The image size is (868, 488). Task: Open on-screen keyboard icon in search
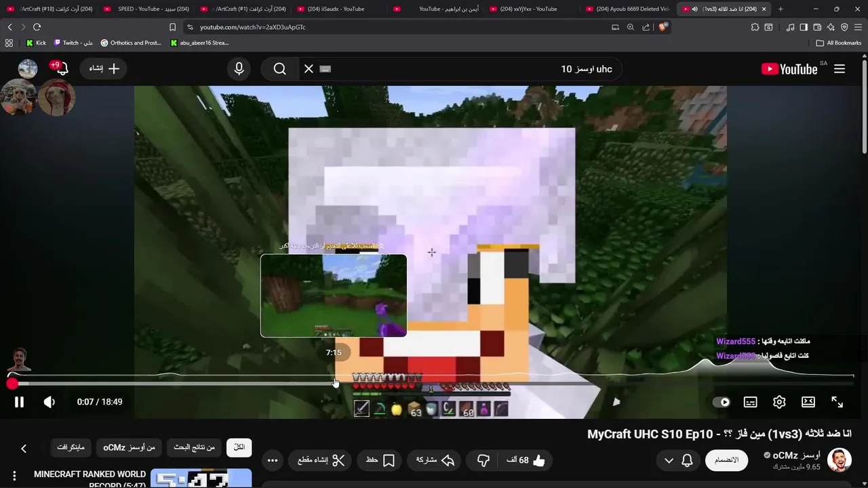coord(325,68)
